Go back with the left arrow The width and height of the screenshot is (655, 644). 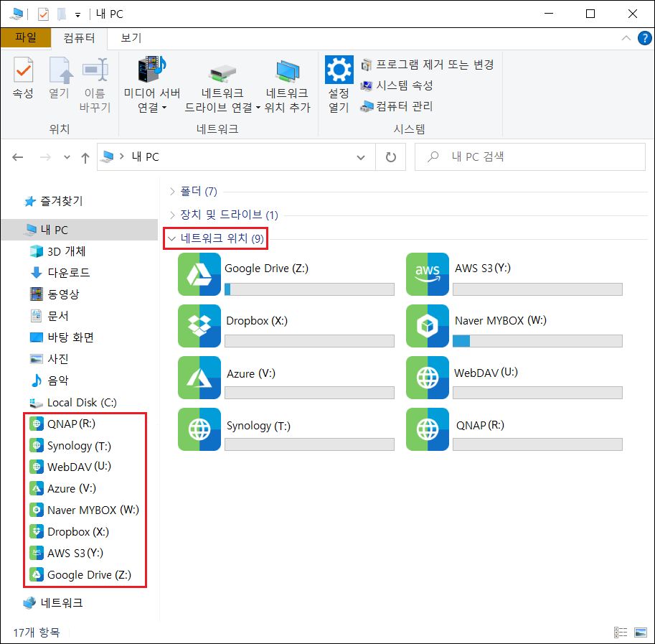pyautogui.click(x=17, y=157)
